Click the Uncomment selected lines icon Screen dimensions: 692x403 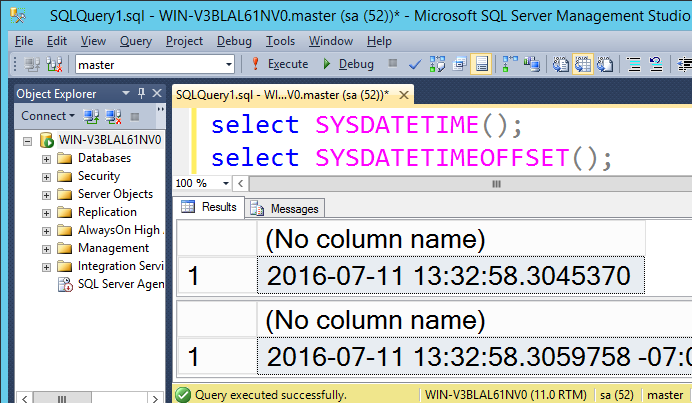click(656, 64)
